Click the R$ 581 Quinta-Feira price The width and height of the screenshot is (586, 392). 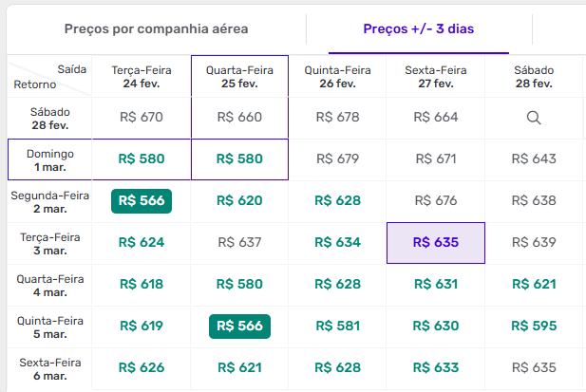(x=337, y=326)
